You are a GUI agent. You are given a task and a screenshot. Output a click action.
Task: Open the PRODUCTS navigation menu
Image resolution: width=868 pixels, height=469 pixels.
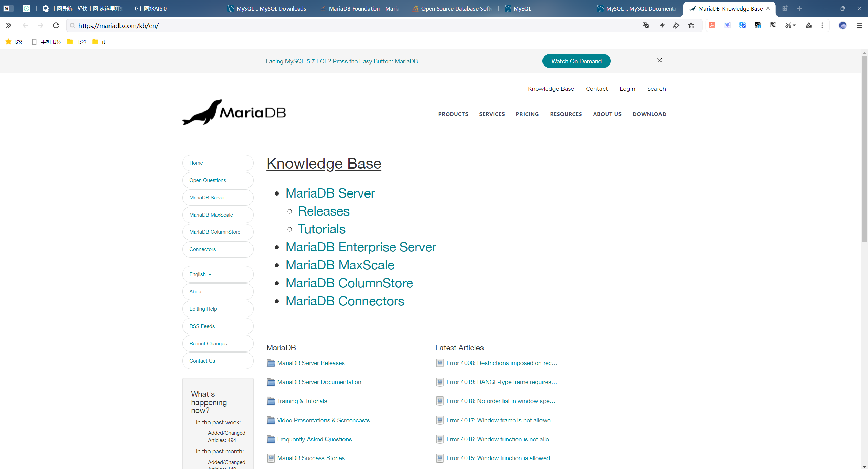(453, 114)
